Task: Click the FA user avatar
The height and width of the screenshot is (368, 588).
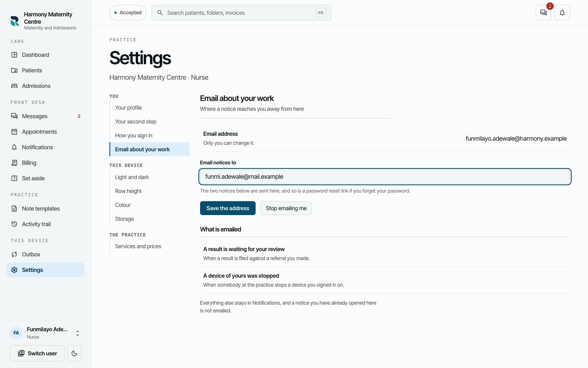Action: click(16, 333)
